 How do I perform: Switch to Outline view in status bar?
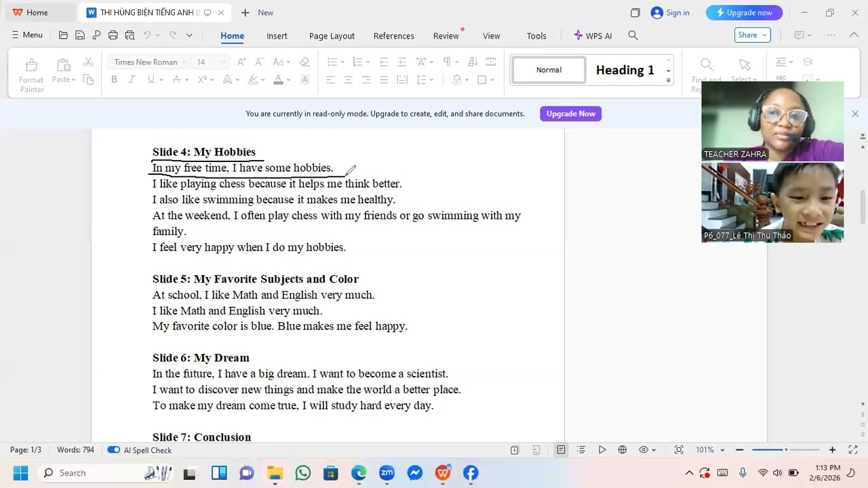[x=581, y=450]
